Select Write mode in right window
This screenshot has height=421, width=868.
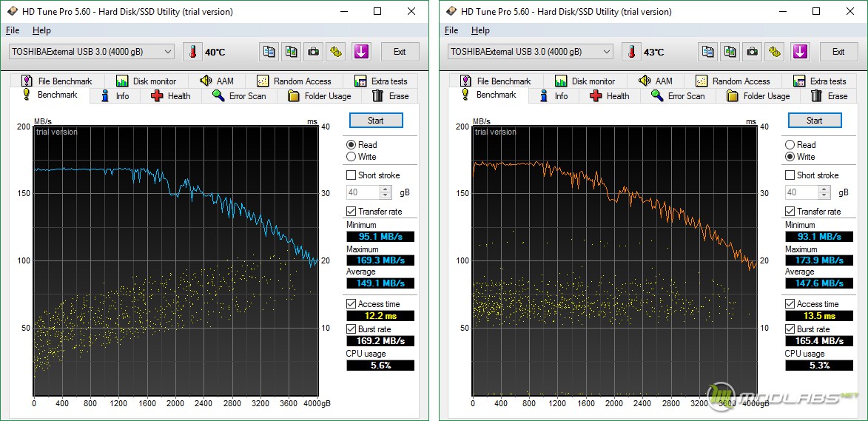point(790,157)
